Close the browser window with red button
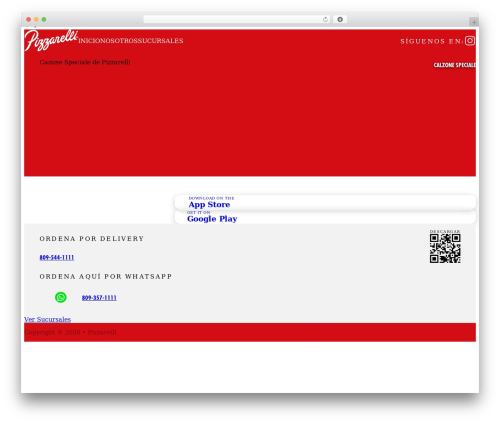Screen dimensions: 500x423 pos(29,20)
